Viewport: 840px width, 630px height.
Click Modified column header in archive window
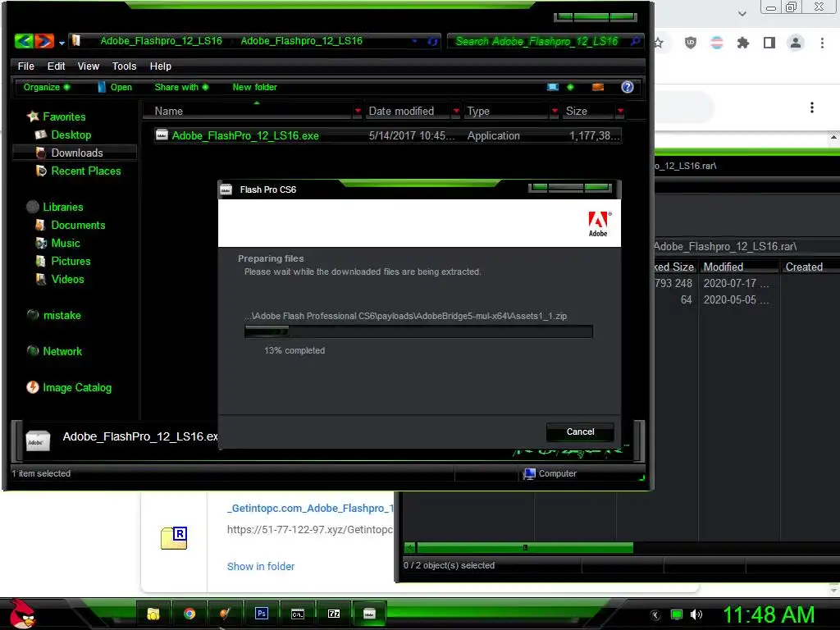739,267
